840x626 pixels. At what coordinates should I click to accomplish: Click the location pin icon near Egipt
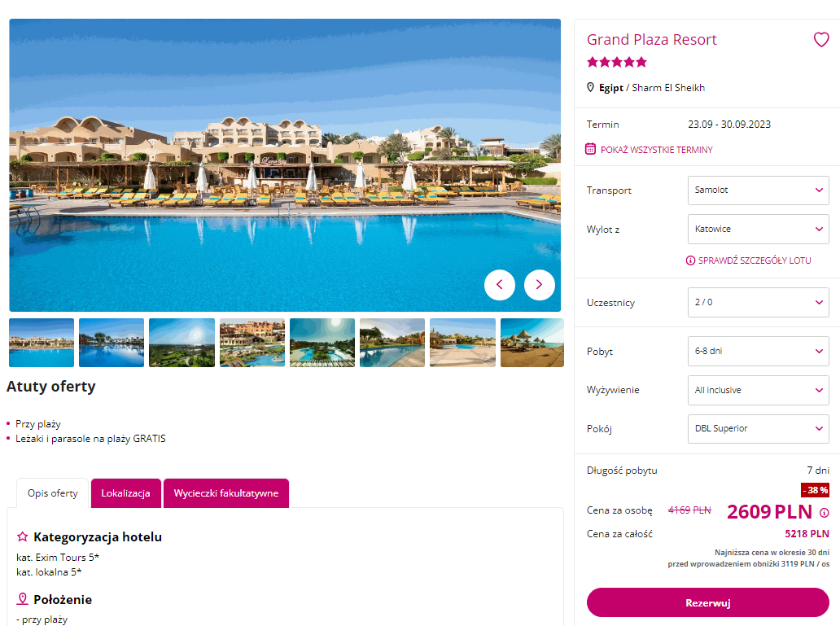[590, 87]
